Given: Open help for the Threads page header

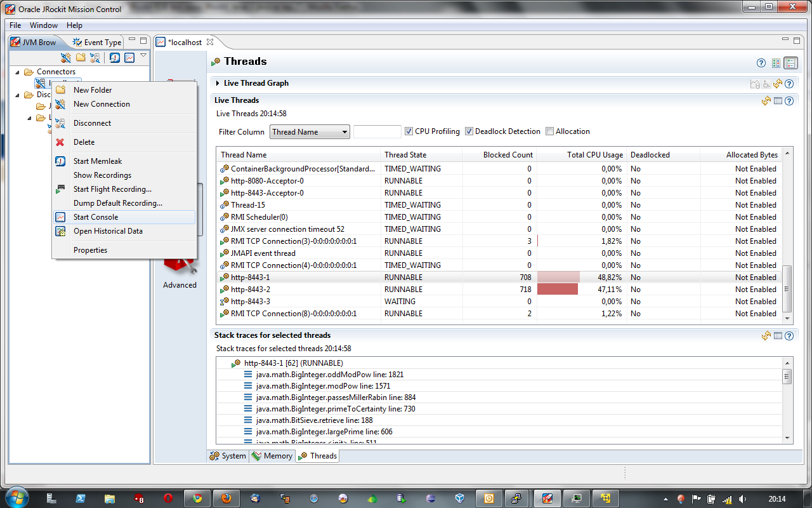Looking at the screenshot, I should click(761, 63).
